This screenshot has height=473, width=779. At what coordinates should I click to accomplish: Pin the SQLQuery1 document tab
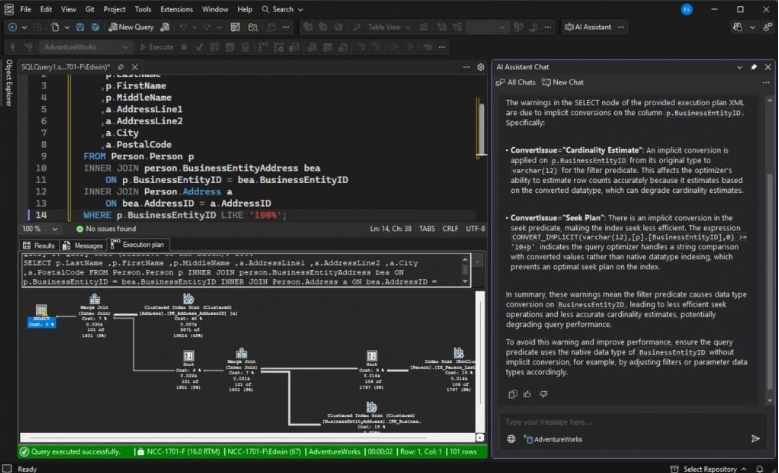(121, 67)
